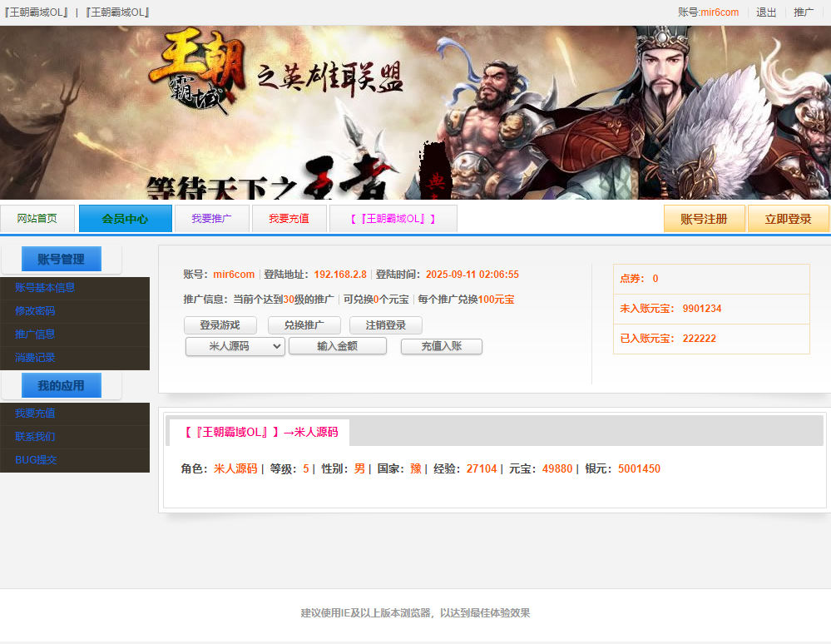Click character name 米人源码 in role row
The height and width of the screenshot is (644, 831).
[235, 468]
